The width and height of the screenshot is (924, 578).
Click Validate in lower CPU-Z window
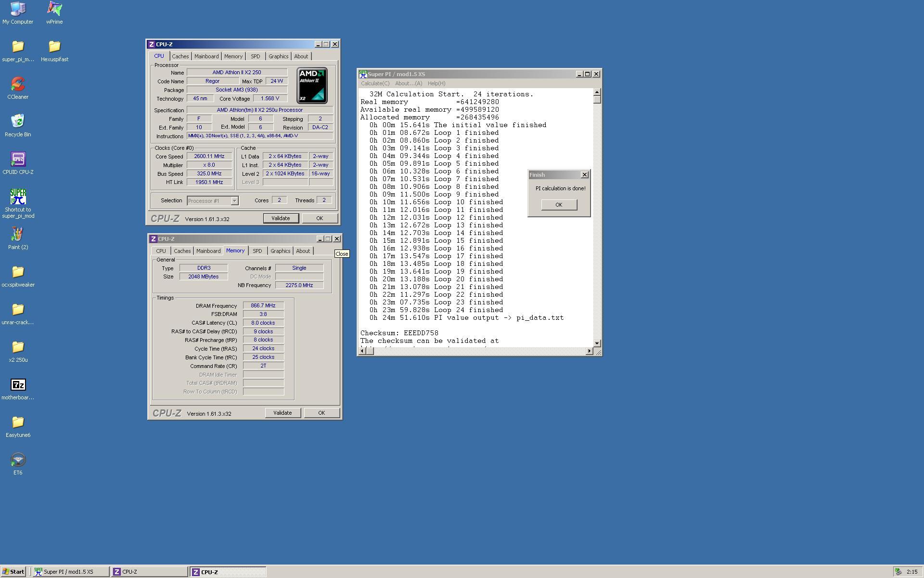coord(282,413)
